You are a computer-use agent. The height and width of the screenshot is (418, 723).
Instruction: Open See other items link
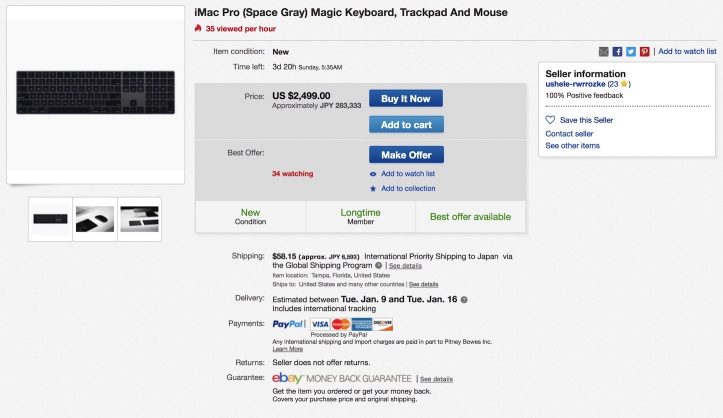[x=572, y=146]
